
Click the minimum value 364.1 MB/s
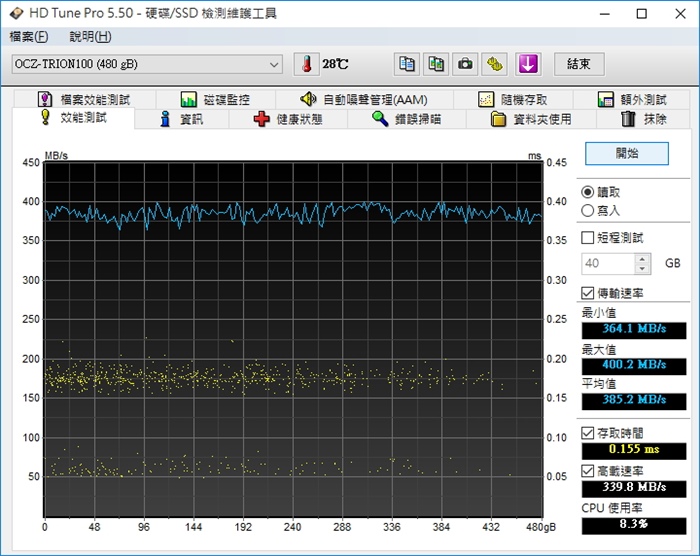click(x=633, y=330)
